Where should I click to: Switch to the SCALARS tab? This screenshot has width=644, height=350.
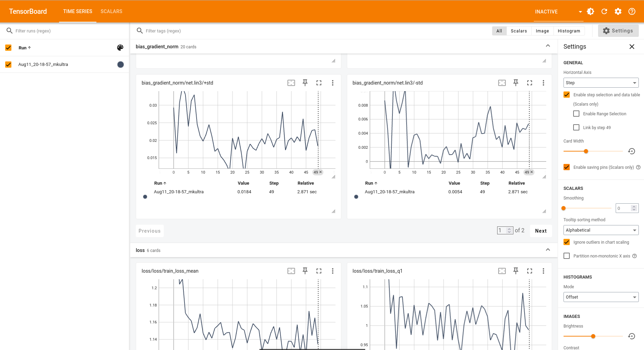tap(111, 11)
